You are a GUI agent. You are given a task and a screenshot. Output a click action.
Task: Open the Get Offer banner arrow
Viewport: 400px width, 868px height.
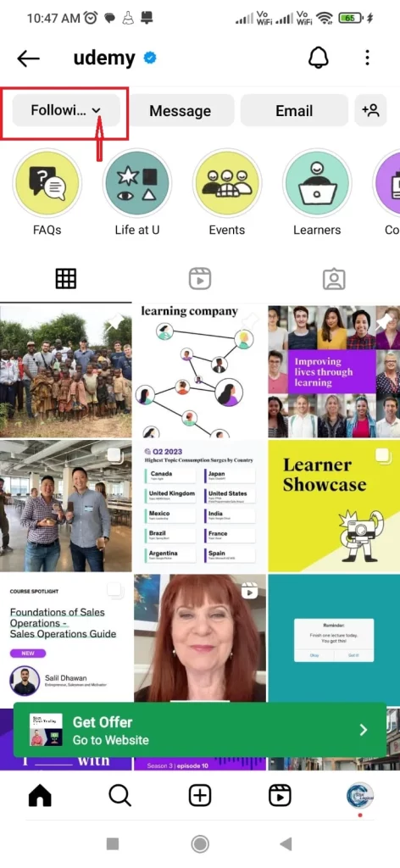364,730
